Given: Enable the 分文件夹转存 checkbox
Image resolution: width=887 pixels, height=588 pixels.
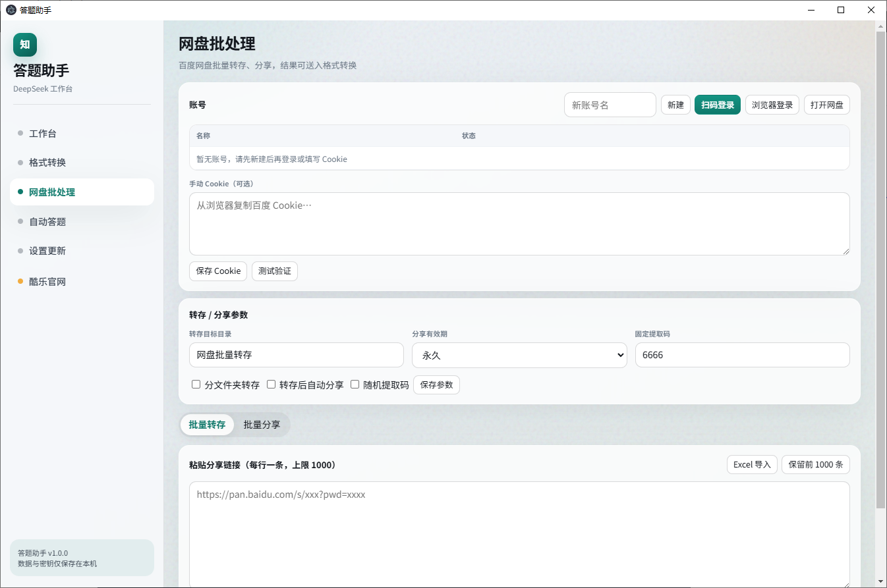Looking at the screenshot, I should coord(196,385).
